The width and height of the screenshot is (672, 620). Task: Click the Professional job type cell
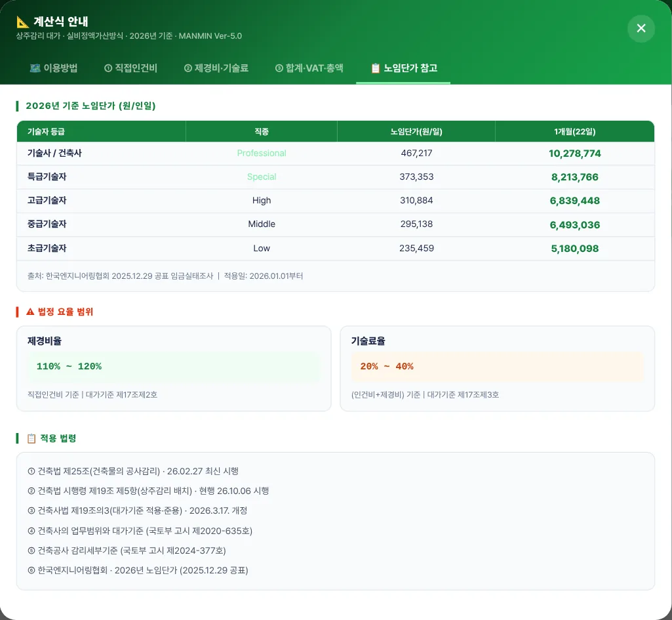pos(262,153)
